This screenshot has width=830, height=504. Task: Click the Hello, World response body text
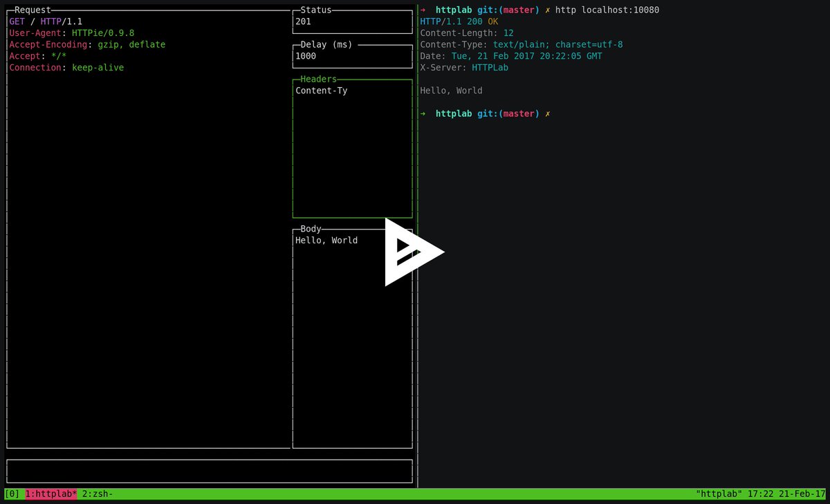click(x=451, y=90)
